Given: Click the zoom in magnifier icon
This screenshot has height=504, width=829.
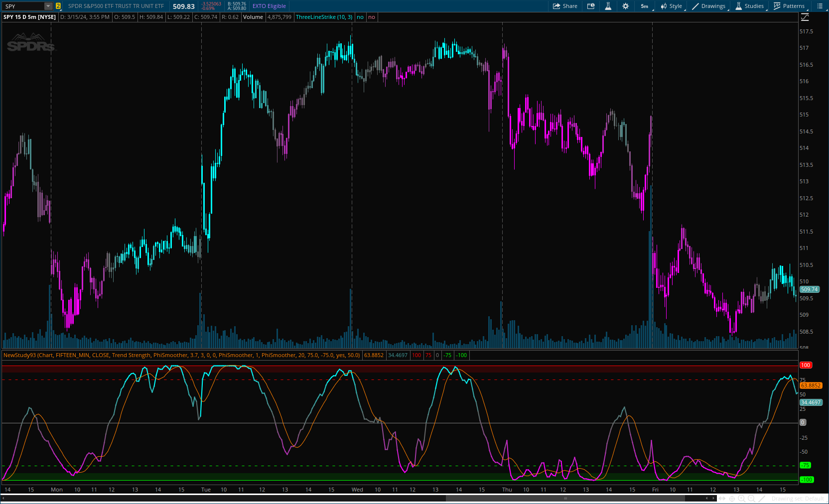Looking at the screenshot, I should point(742,499).
